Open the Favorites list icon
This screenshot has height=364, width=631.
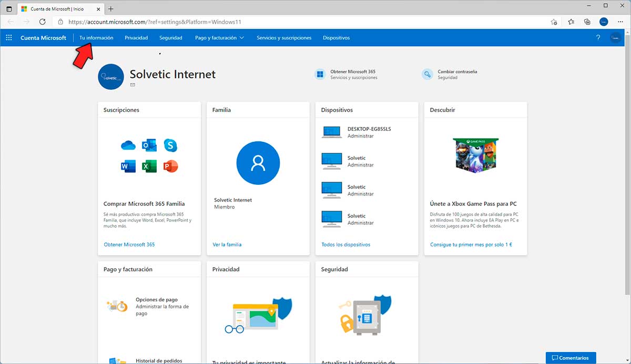571,22
